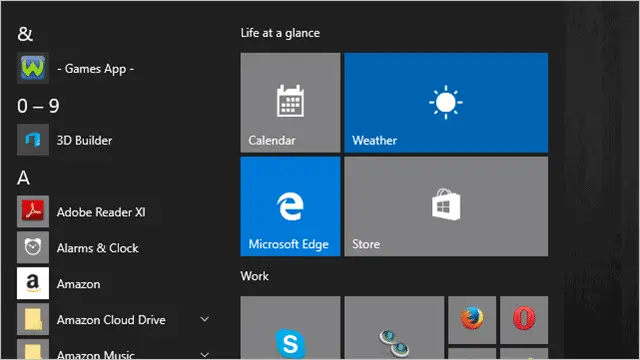
Task: Open the '3D Builder' list entry
Action: pos(84,140)
